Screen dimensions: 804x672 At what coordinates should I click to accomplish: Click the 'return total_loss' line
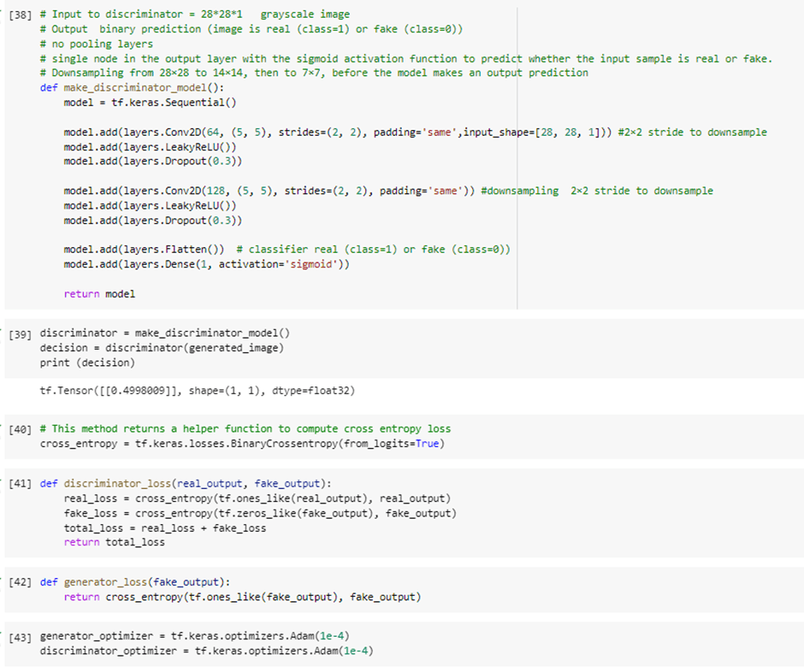coord(115,542)
